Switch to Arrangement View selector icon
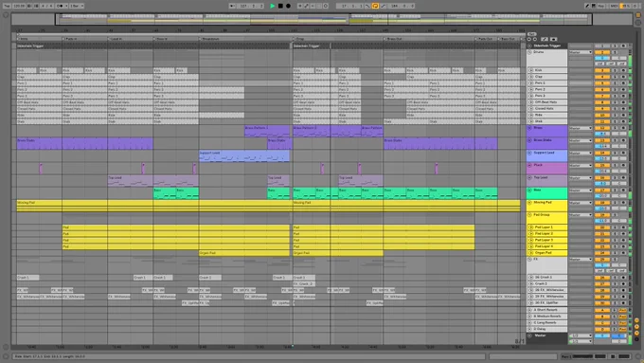The height and width of the screenshot is (363, 644). click(x=638, y=15)
